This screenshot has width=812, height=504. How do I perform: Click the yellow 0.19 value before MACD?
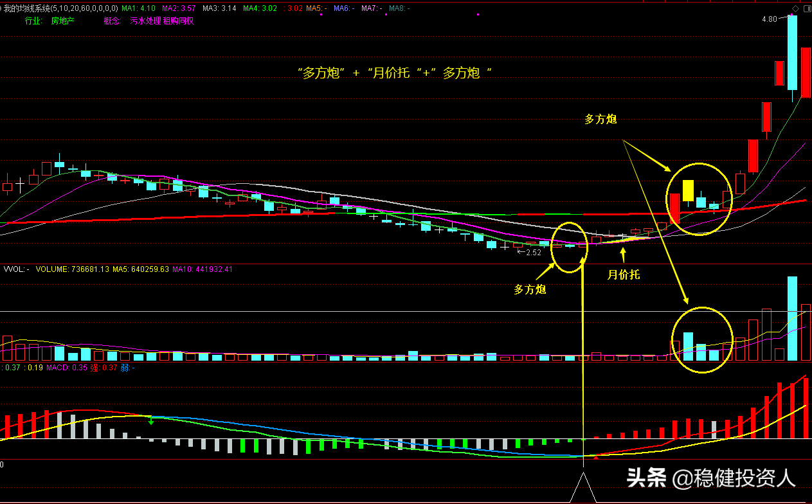click(35, 368)
